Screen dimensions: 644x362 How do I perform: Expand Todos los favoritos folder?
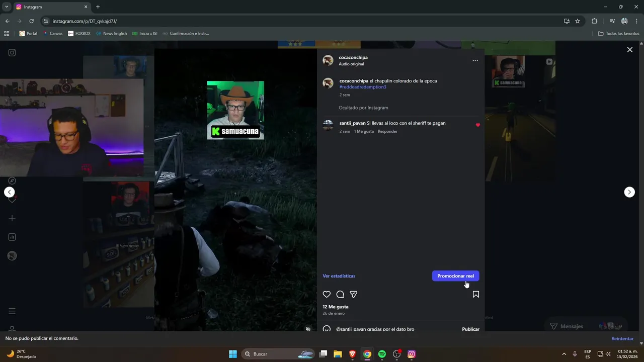click(x=618, y=34)
